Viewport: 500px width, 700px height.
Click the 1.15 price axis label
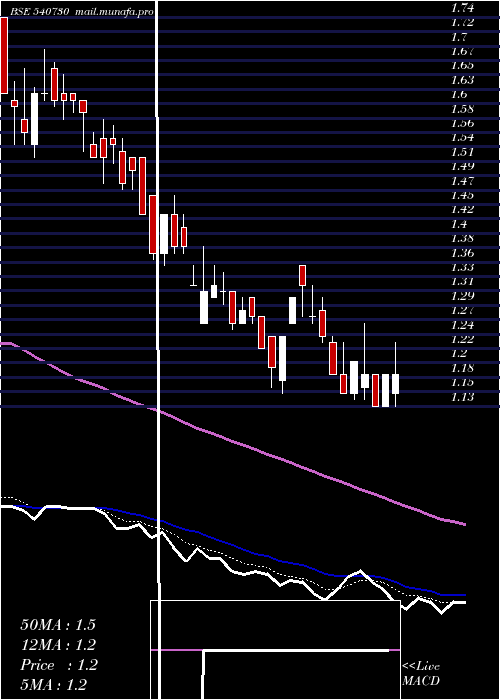pos(462,383)
